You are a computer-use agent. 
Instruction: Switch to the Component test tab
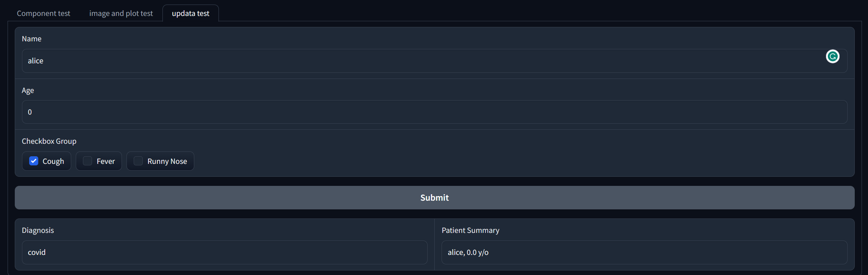click(44, 13)
